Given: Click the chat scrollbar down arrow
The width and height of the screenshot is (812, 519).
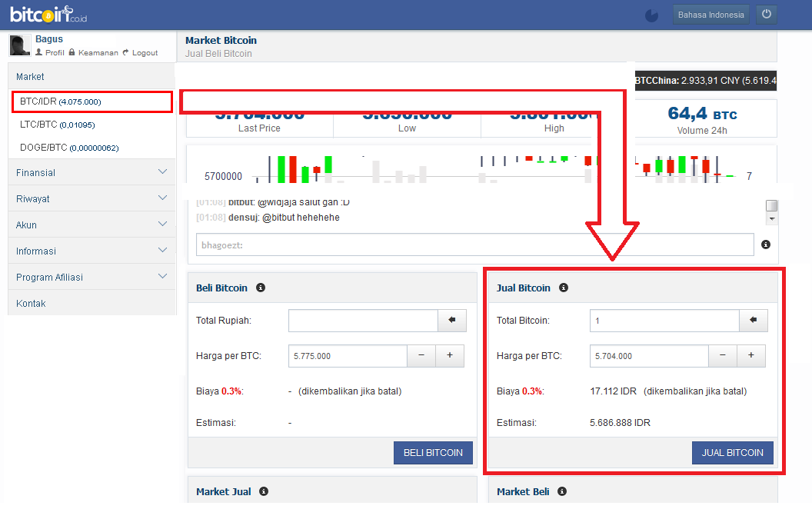Looking at the screenshot, I should (x=771, y=219).
